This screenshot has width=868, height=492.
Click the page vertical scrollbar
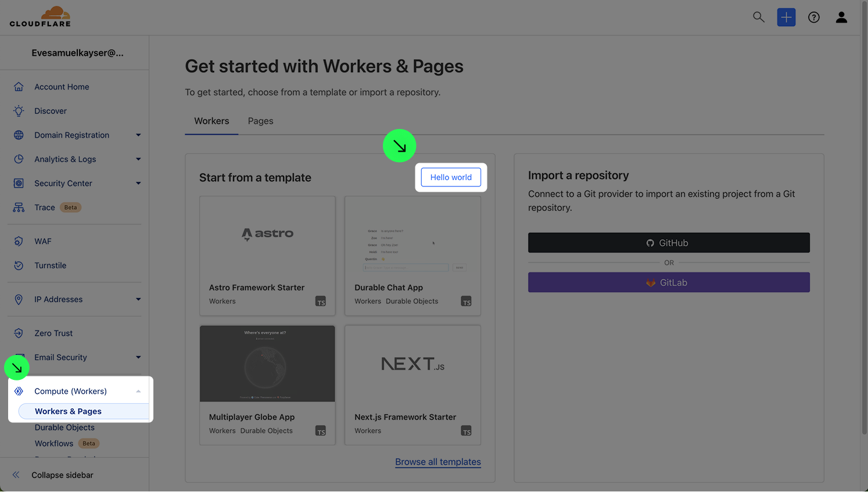[864, 217]
